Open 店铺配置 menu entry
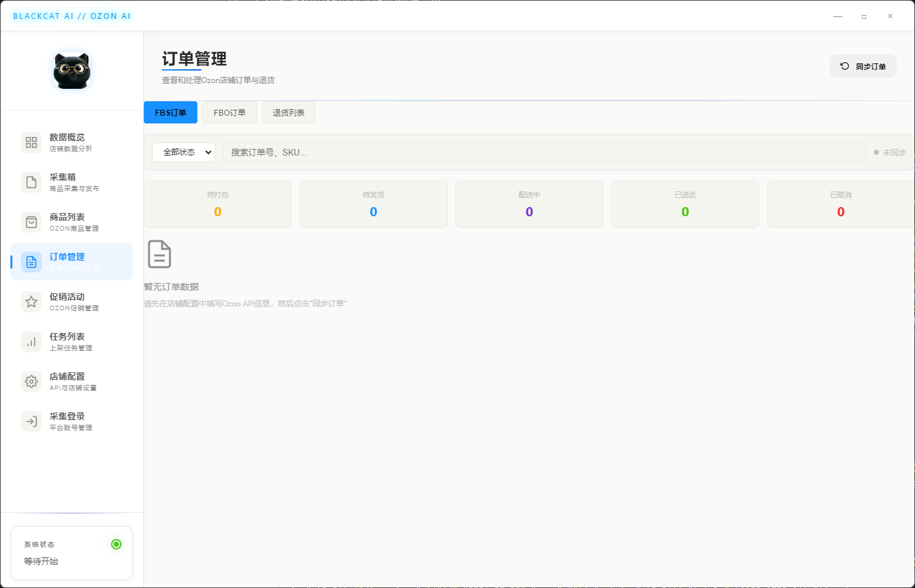Screen dimensions: 915x588 click(x=71, y=382)
